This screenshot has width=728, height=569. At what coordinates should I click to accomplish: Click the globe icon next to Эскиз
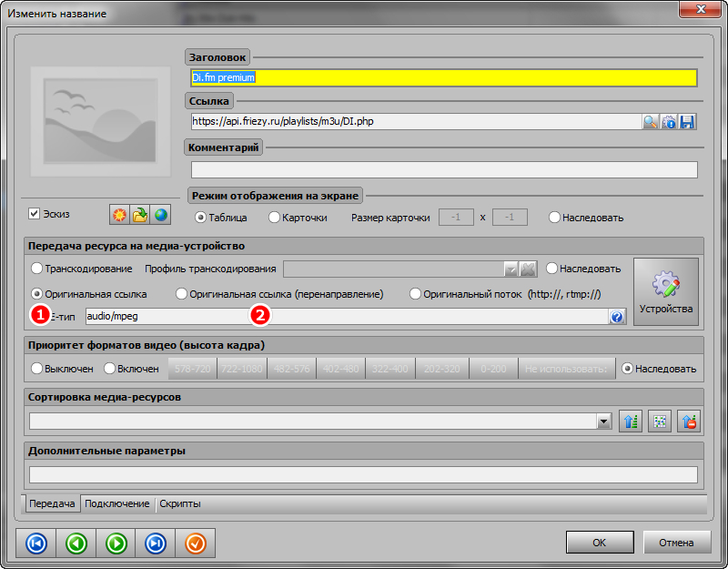pos(160,215)
